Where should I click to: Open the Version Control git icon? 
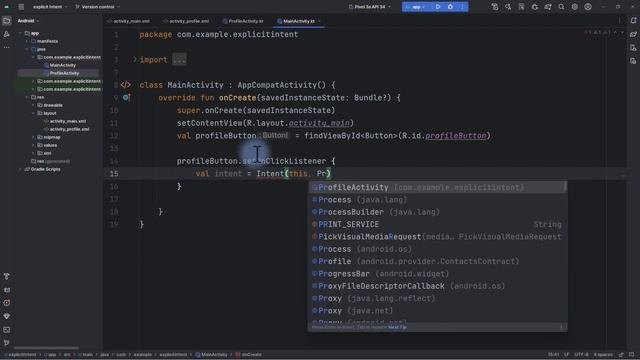pos(7,343)
